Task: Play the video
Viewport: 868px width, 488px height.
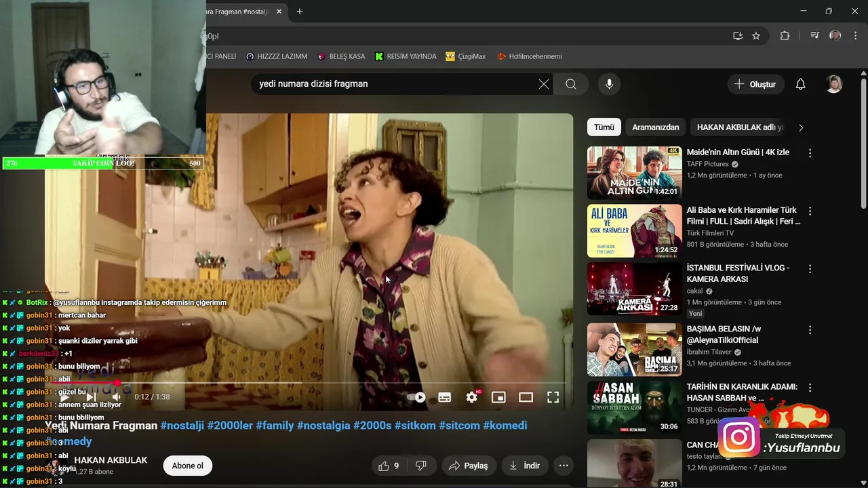Action: coord(63,397)
